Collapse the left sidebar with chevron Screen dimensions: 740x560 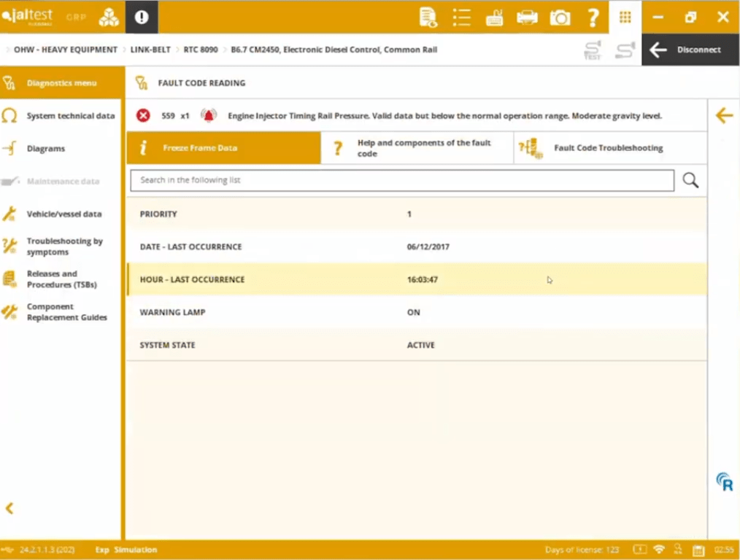tap(10, 508)
